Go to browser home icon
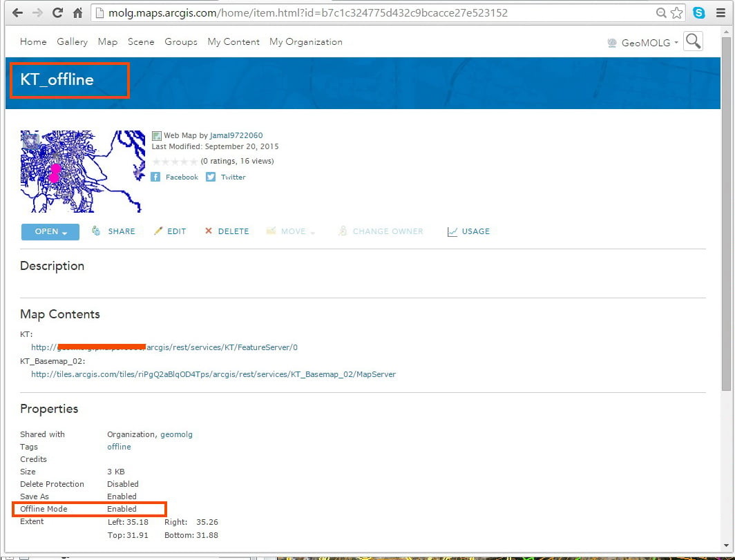Screen dimensions: 735x560 [x=78, y=12]
